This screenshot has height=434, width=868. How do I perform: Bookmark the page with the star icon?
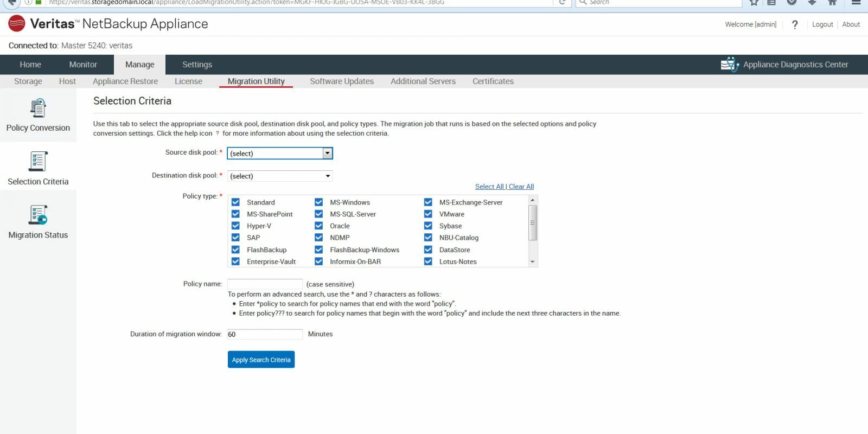pos(754,2)
